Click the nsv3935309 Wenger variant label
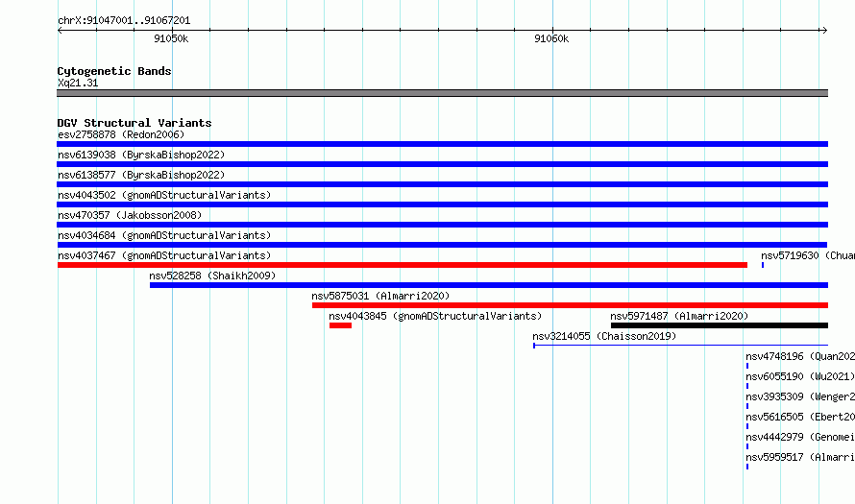Screen dimensions: 855x504 point(800,396)
